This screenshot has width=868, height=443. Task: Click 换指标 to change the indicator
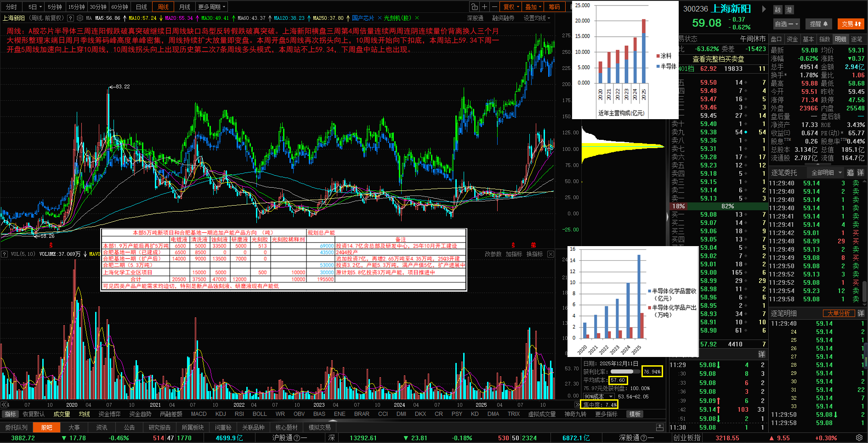(534, 254)
